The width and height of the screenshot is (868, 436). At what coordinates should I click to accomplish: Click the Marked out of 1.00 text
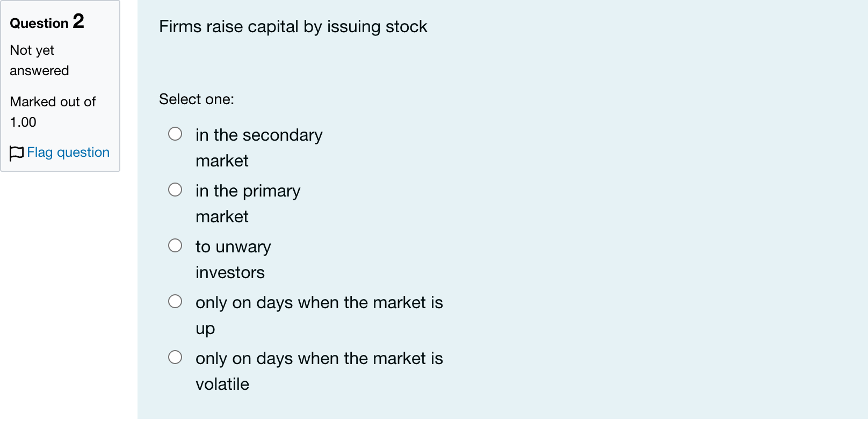pos(53,112)
